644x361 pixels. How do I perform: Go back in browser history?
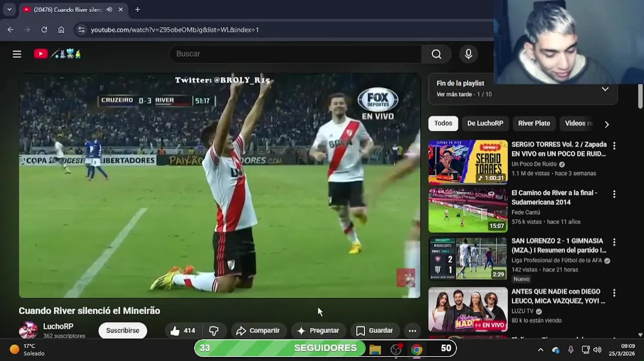(x=11, y=30)
